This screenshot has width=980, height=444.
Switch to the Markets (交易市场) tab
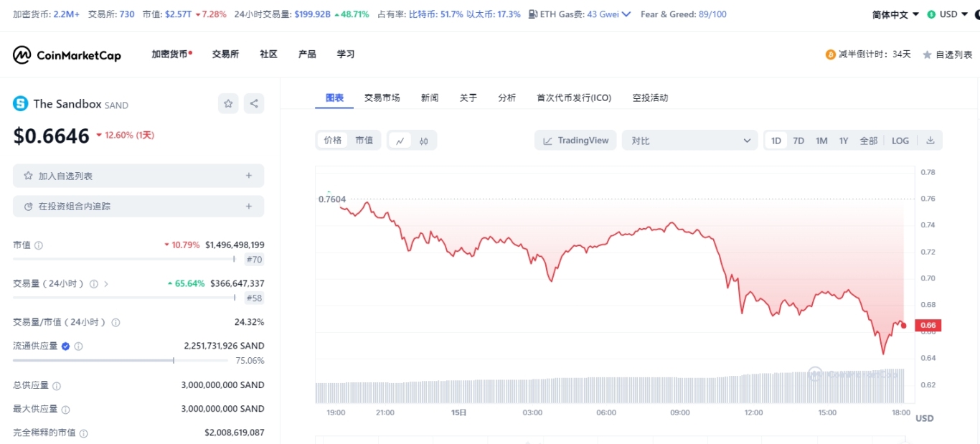click(x=382, y=98)
